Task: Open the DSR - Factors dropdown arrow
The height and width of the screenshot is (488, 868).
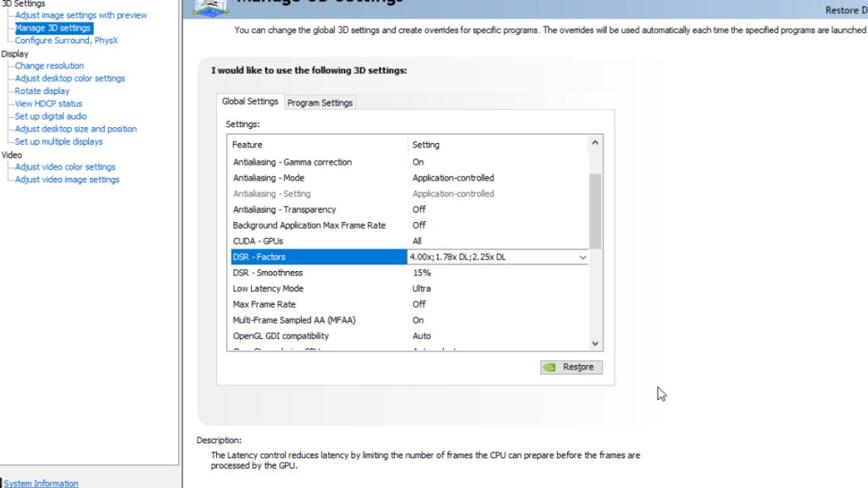Action: tap(582, 258)
